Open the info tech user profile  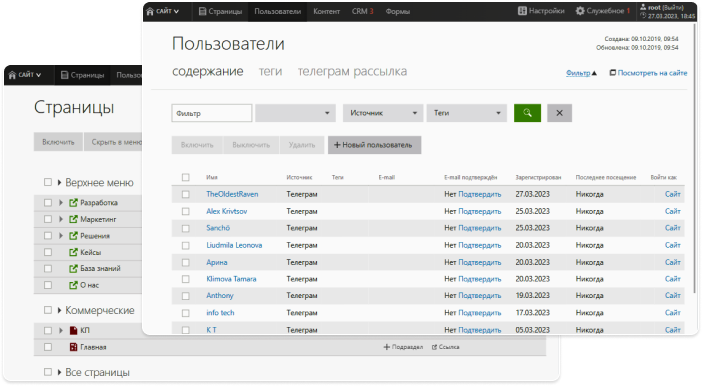tap(220, 313)
